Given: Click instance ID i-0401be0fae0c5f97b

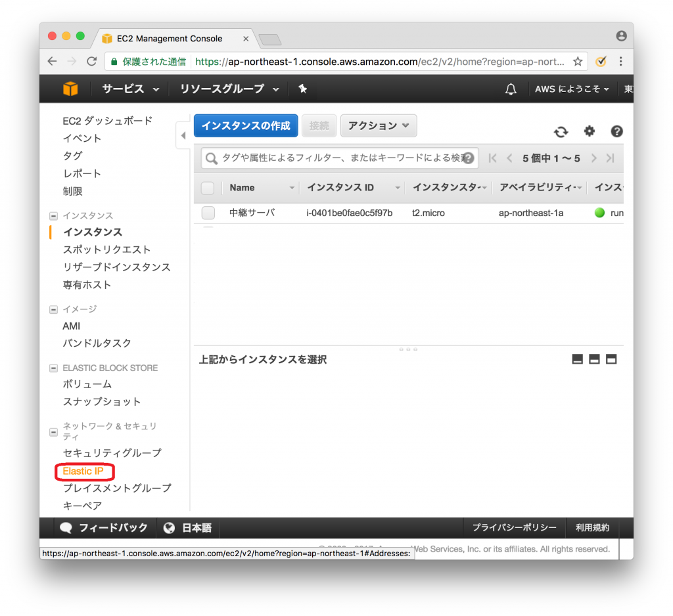Looking at the screenshot, I should 350,213.
